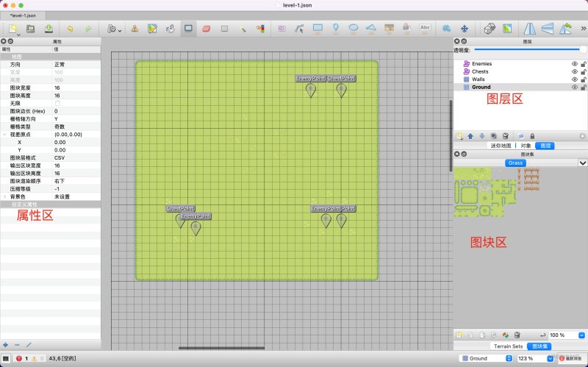Select the Insert Rectangle tool

[318, 29]
